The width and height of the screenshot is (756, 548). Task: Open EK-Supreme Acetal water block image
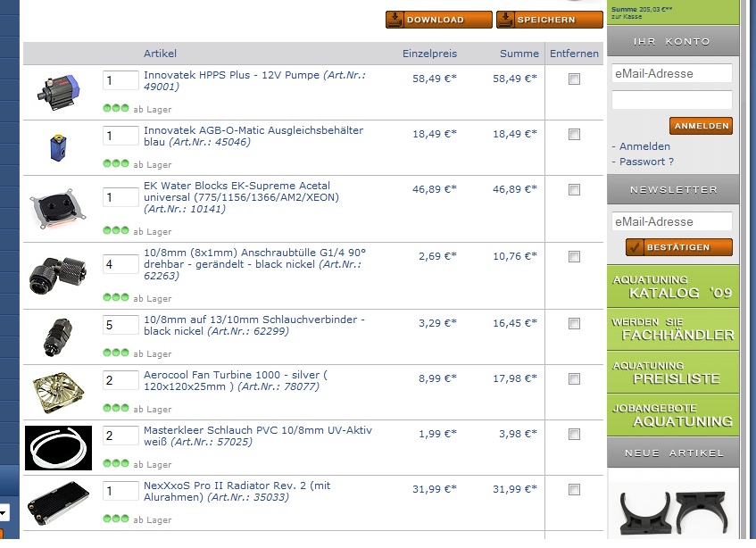(58, 209)
